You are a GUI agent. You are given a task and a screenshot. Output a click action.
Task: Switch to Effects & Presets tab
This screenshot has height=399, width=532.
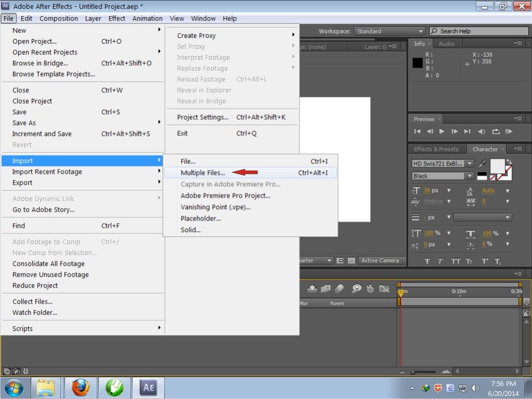436,149
